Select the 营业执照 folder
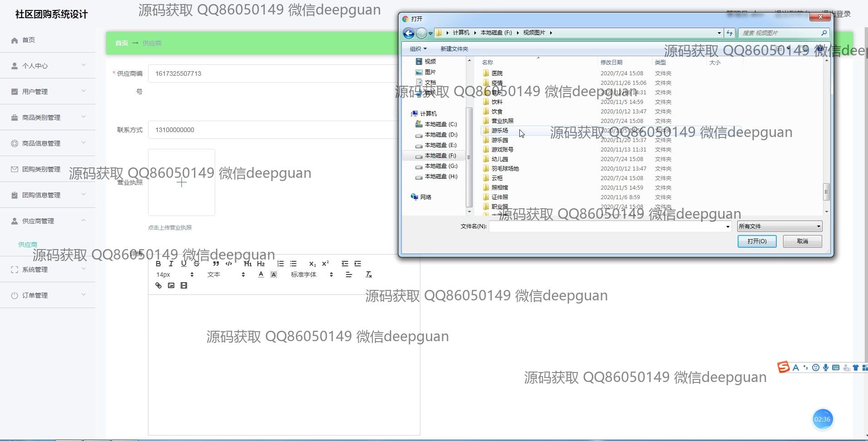Screen dimensions: 868x441 (x=502, y=121)
